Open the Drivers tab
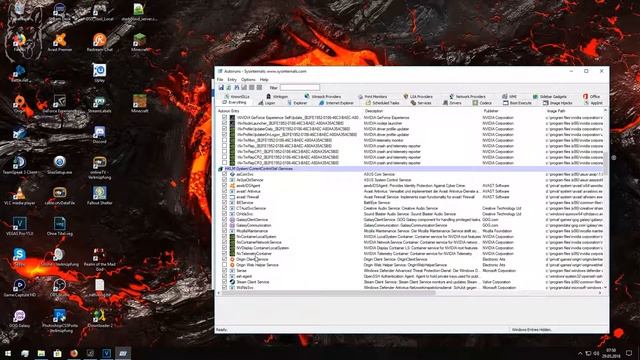Screen dimensions: 640x360 [x=452, y=103]
